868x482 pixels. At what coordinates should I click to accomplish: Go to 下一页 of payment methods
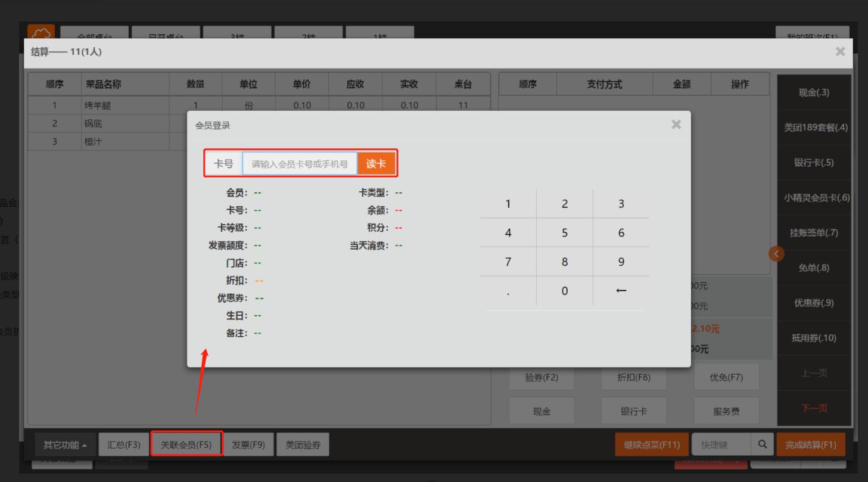814,409
